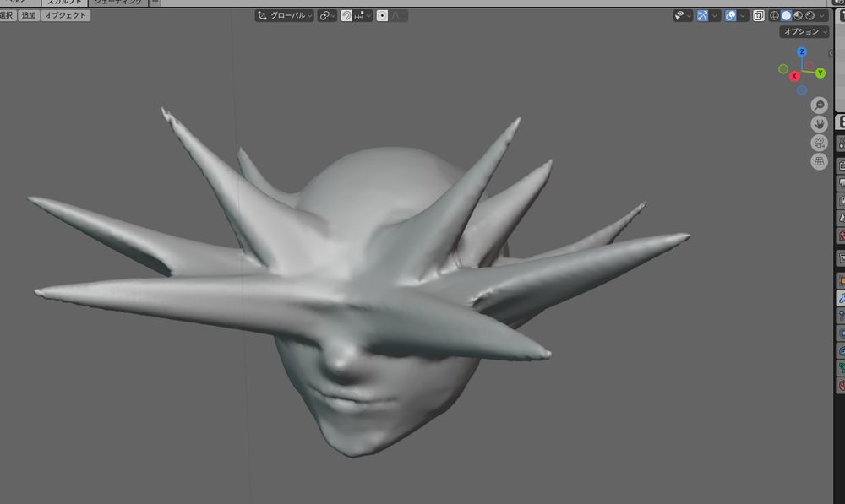Select material preview shading mode
Screen dimensions: 845x504
click(798, 15)
